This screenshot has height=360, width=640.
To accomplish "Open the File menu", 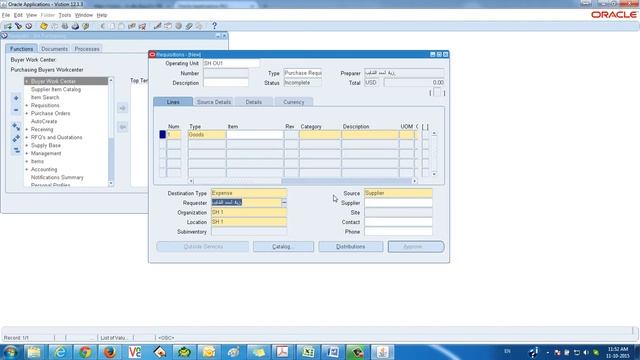I will click(6, 15).
